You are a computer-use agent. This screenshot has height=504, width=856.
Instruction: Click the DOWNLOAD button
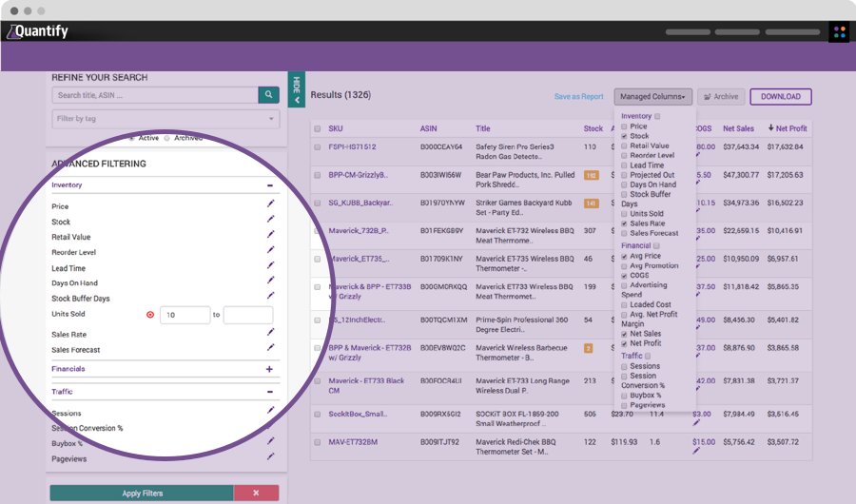point(781,97)
